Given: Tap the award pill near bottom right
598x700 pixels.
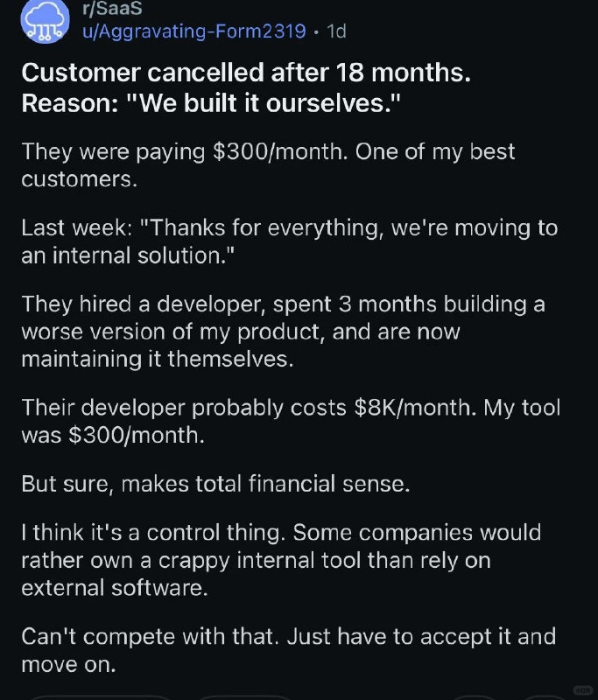Looking at the screenshot, I should [475, 697].
